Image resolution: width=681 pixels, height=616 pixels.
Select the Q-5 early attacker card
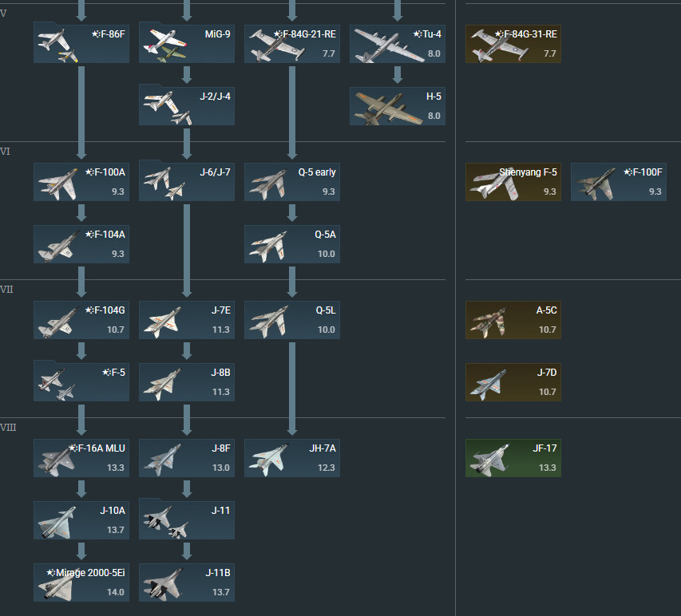point(292,182)
